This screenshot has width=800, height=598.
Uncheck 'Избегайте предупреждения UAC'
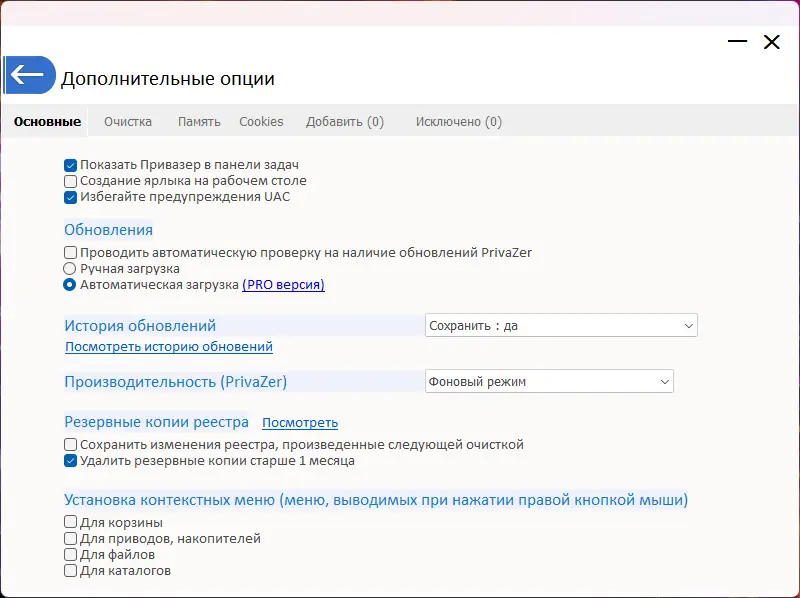pyautogui.click(x=70, y=197)
